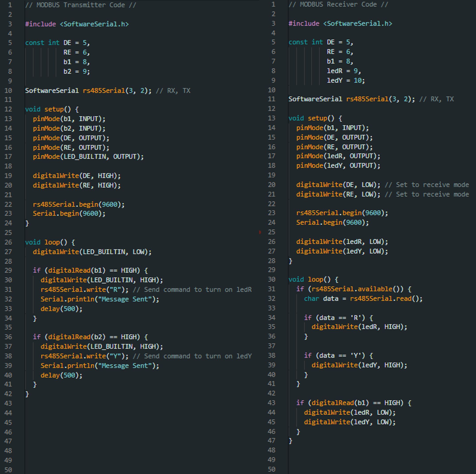Click "pinMode(ledR, OUTPUT);" in Receiver setup

coord(338,156)
